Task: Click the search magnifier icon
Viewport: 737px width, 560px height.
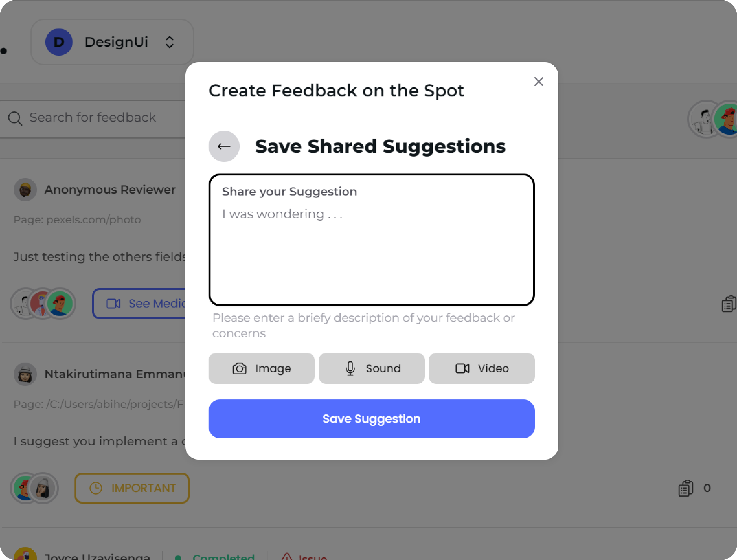Action: [15, 118]
